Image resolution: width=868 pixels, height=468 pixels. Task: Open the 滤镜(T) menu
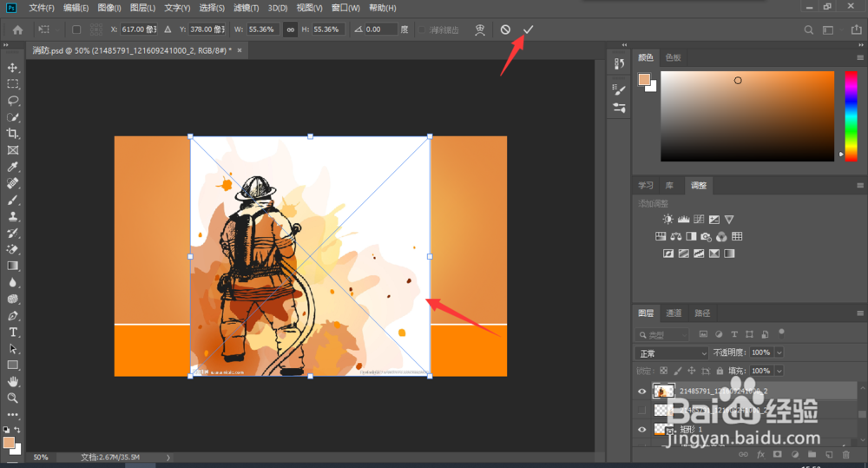tap(246, 8)
